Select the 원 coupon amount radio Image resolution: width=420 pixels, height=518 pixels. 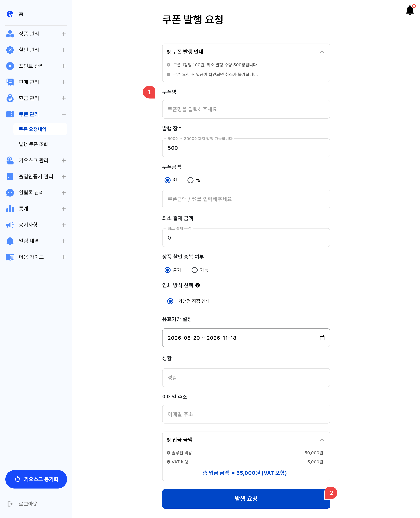coord(167,180)
